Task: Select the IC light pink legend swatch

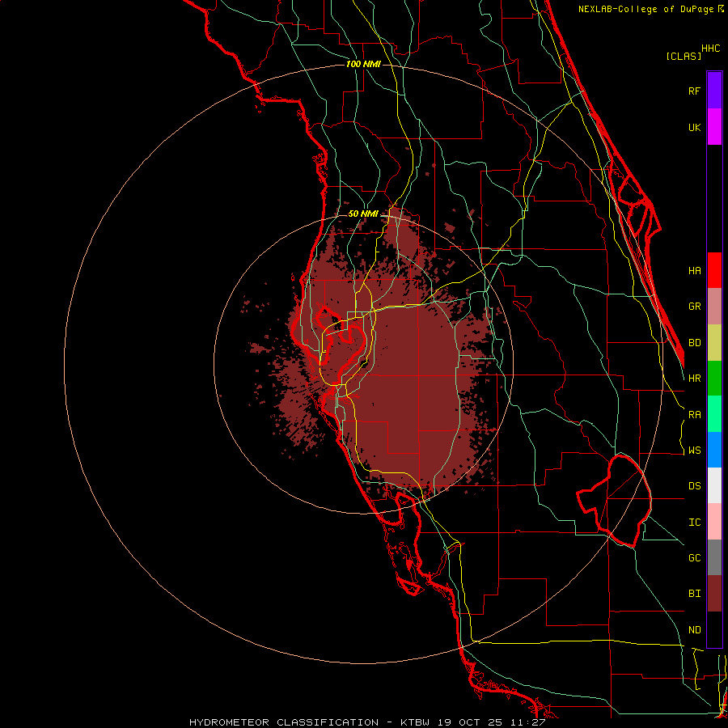Action: (714, 522)
